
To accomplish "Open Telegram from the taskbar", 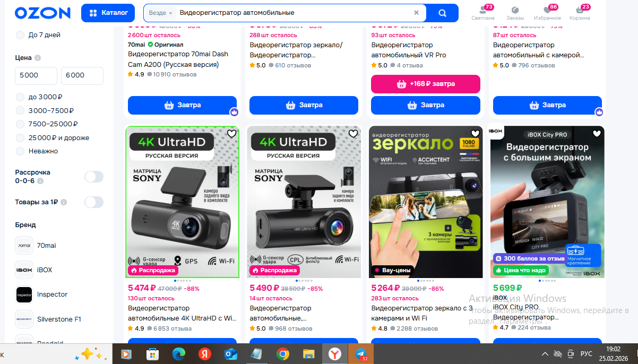I will 361,354.
